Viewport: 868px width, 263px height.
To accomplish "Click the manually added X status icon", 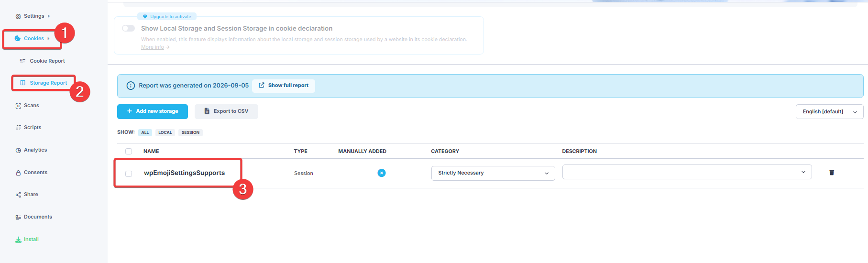I will (382, 173).
